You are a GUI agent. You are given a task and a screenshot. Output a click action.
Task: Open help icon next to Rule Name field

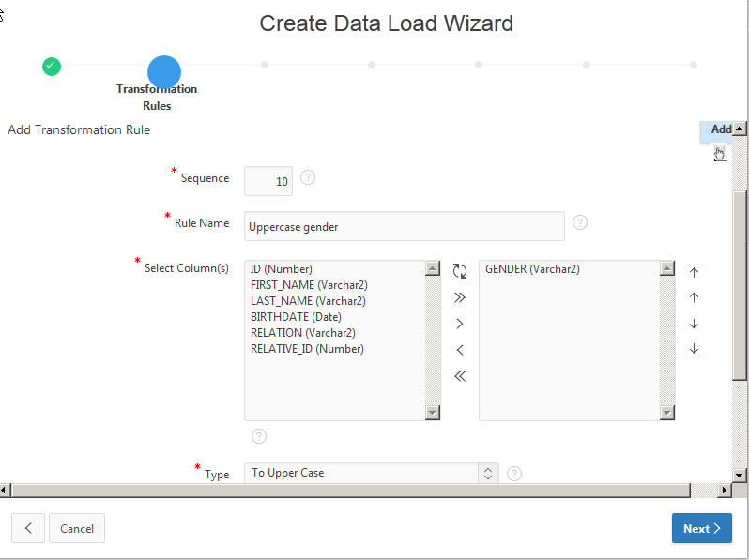580,222
